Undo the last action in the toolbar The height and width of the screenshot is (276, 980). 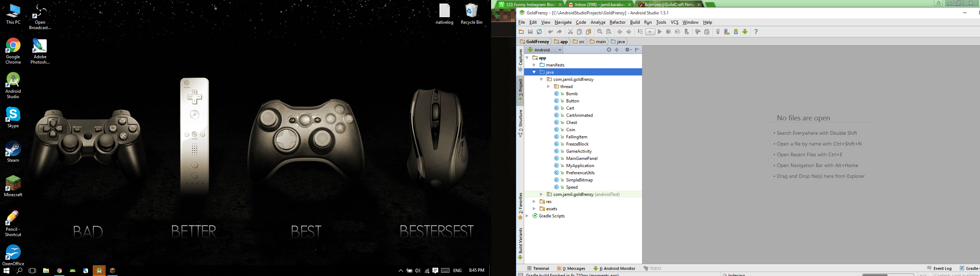pyautogui.click(x=550, y=32)
